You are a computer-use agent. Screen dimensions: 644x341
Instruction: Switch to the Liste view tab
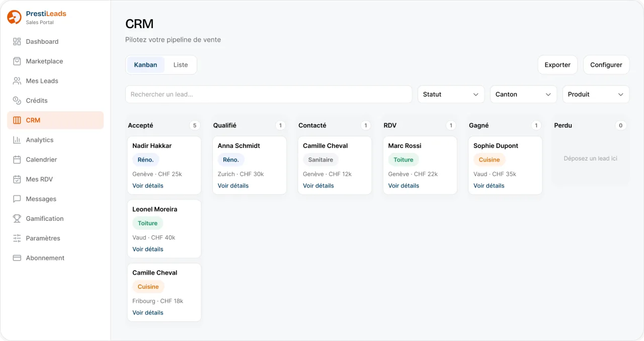pos(181,65)
